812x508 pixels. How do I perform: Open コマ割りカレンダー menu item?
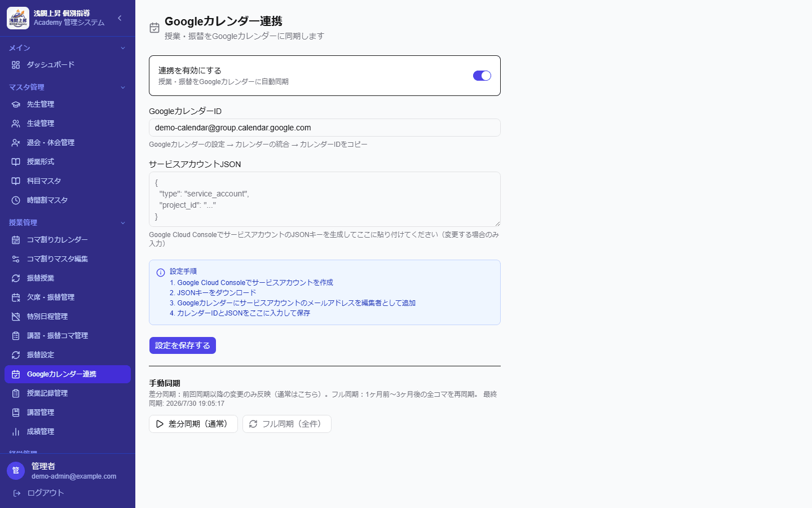pyautogui.click(x=68, y=240)
